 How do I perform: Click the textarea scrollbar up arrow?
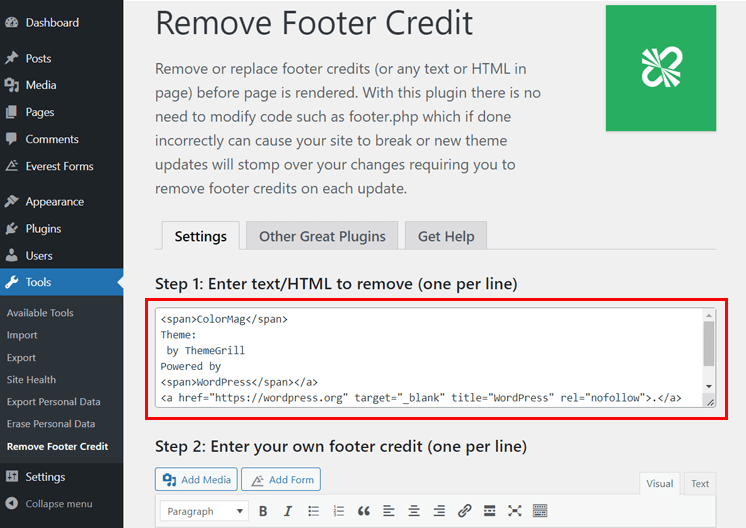tap(709, 315)
